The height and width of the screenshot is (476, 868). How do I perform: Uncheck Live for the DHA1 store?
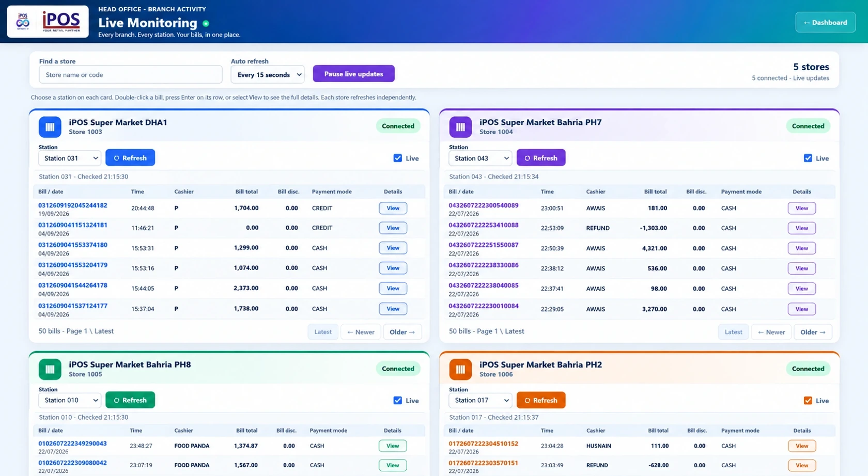[397, 158]
